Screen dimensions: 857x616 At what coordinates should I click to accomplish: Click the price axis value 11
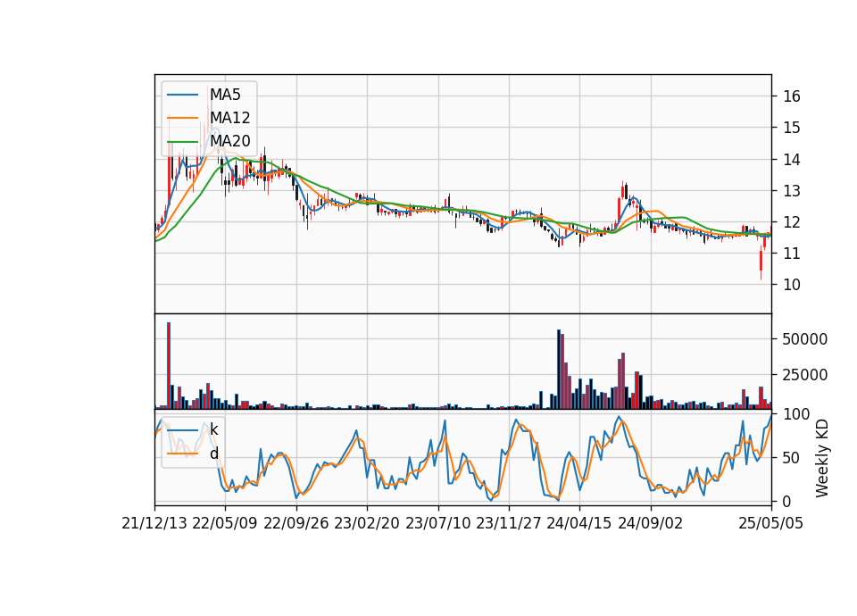792,253
